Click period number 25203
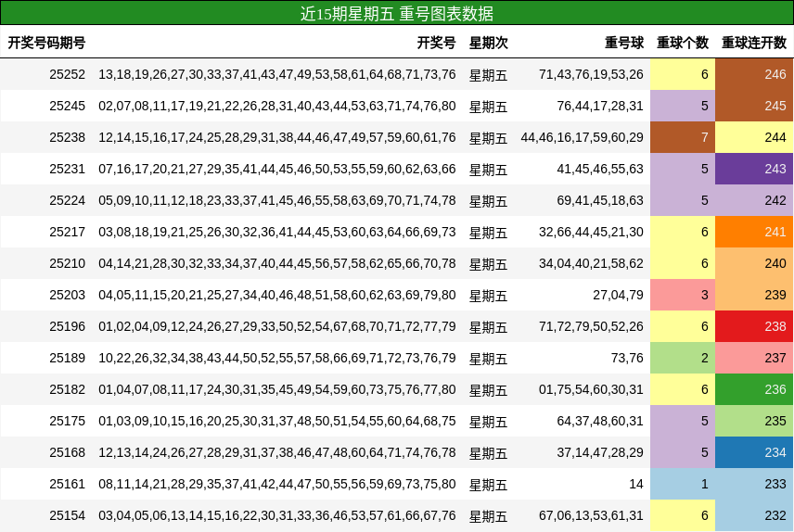Screen dimensions: 794x532 [x=67, y=295]
